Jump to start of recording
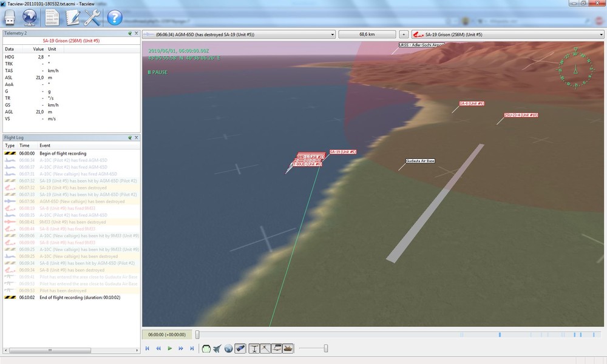 click(147, 348)
